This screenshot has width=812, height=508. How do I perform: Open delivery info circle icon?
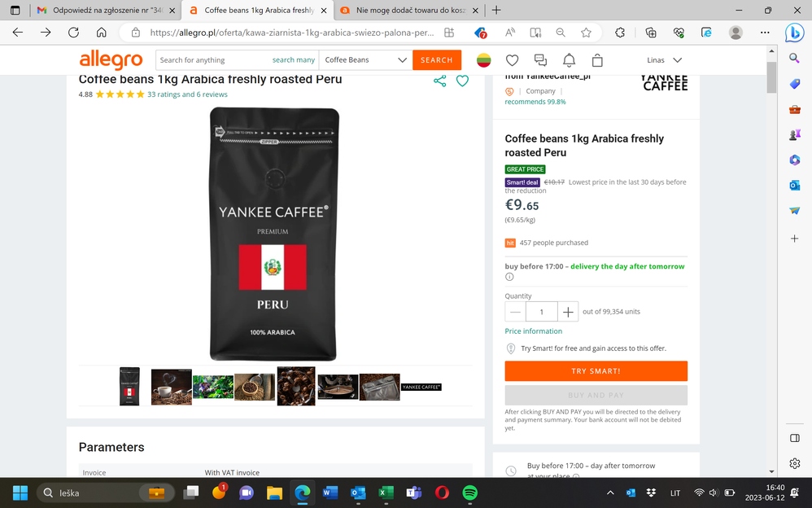[x=509, y=277]
